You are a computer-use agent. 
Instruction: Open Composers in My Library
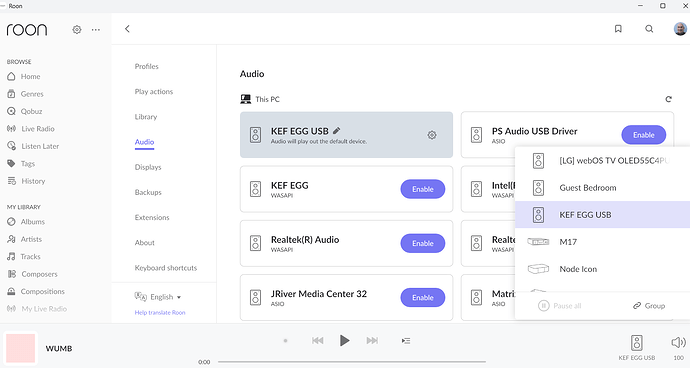pos(32,274)
